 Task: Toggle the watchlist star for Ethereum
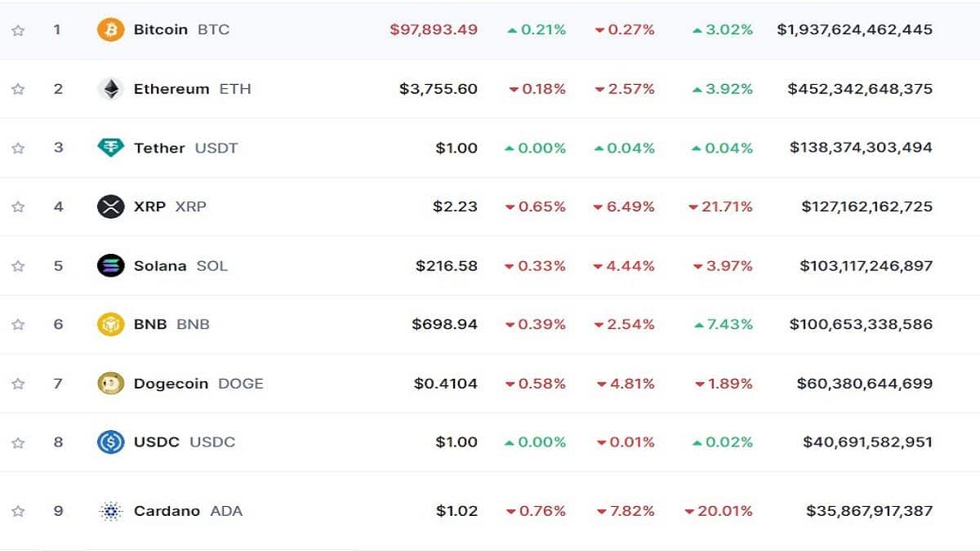18,89
